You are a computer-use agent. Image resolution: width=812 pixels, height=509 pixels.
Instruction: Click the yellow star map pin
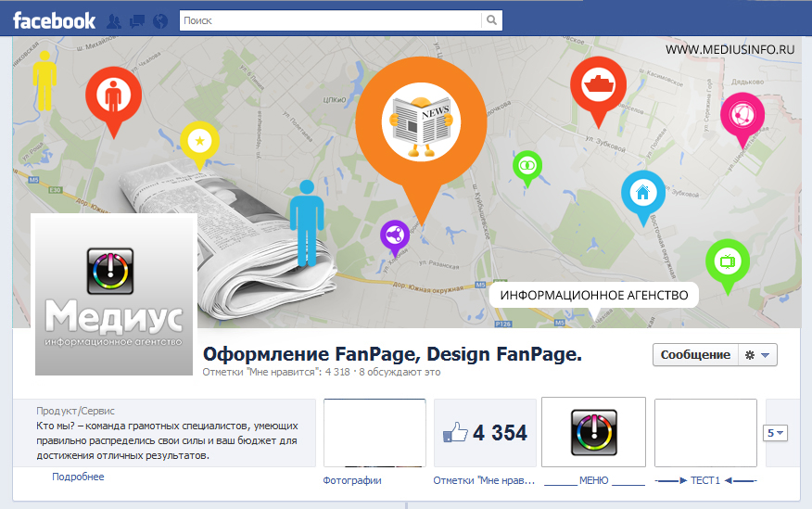200,145
